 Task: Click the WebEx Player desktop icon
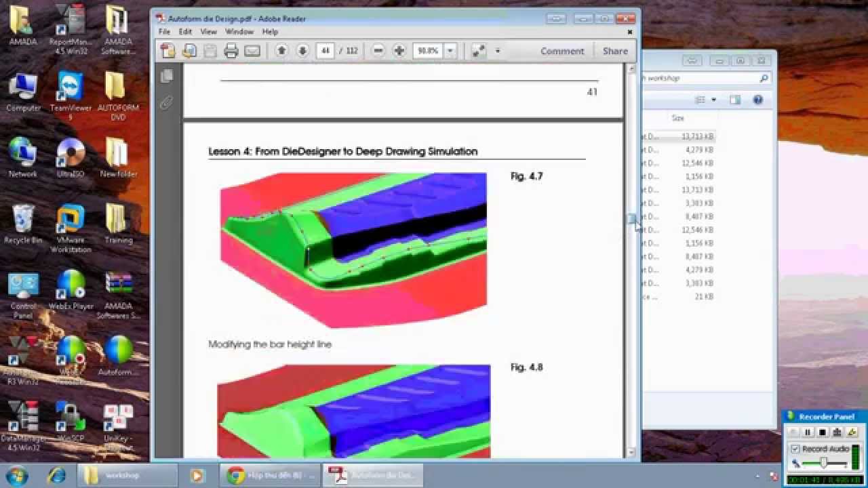(x=71, y=290)
